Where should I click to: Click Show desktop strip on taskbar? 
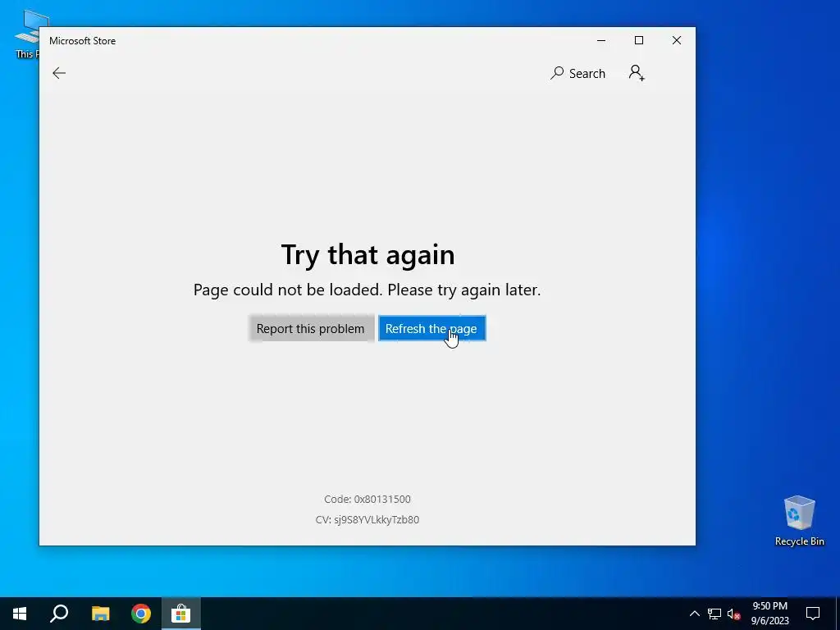tap(838, 614)
